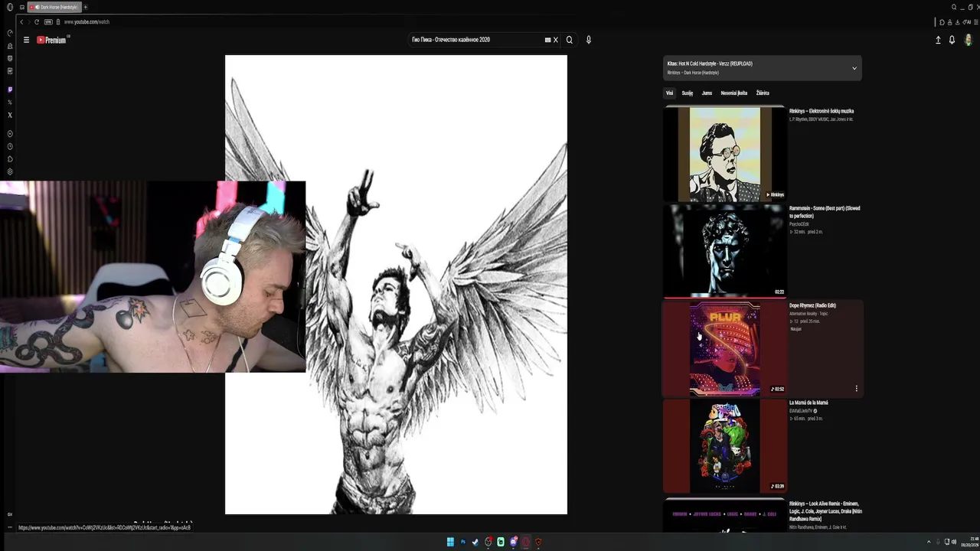Open La Mamá de la Mamá thumbnail
Viewport: 980px width, 551px height.
(724, 446)
